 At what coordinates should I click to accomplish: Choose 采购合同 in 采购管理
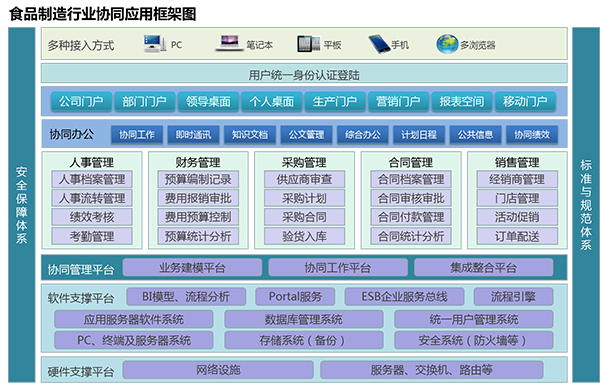click(304, 217)
